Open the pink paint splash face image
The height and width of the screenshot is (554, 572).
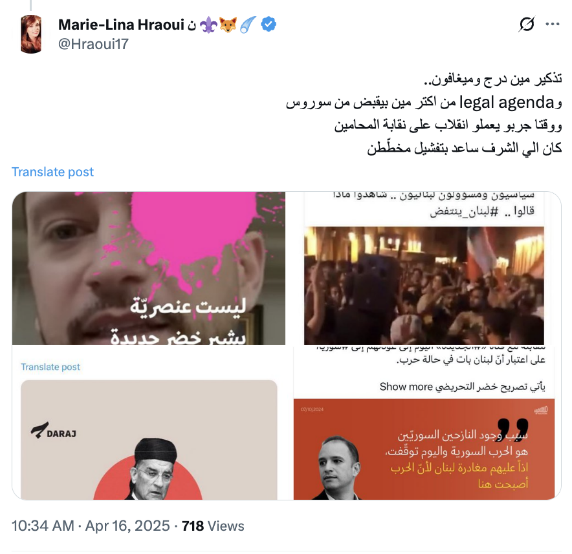click(x=148, y=268)
